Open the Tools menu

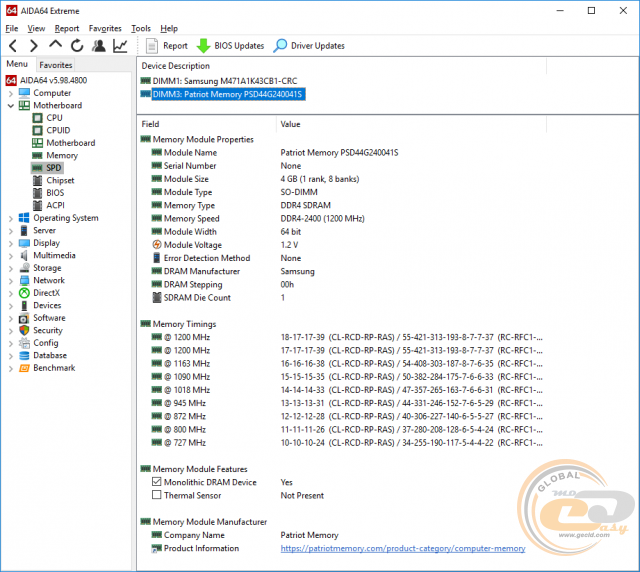(x=141, y=29)
